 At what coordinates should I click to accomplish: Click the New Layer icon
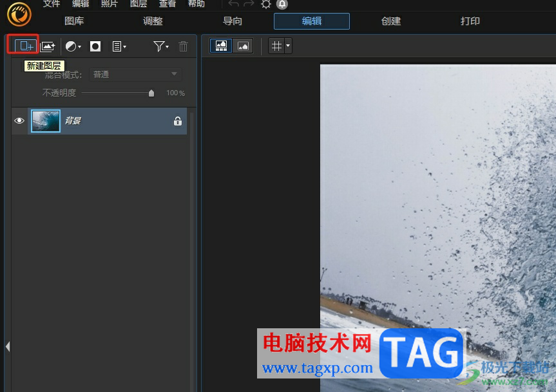pyautogui.click(x=26, y=46)
